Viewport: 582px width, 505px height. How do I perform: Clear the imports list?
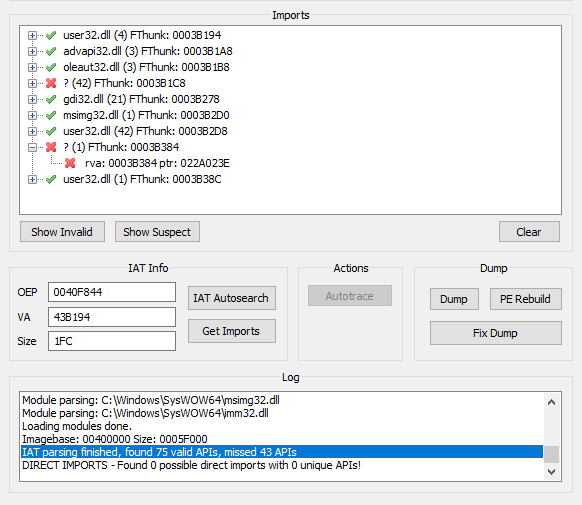click(x=529, y=232)
